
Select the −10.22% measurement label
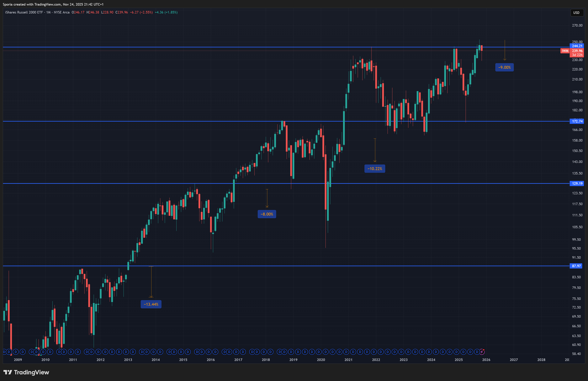pyautogui.click(x=374, y=169)
